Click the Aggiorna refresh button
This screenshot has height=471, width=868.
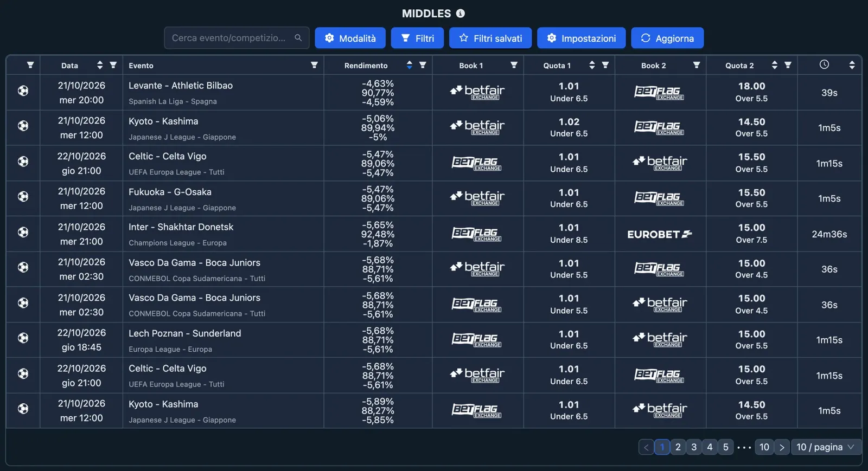coord(667,38)
